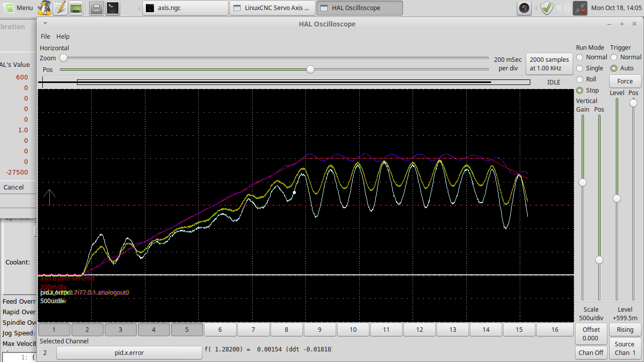Image resolution: width=644 pixels, height=362 pixels.
Task: Select Auto trigger mode
Action: pos(622,68)
